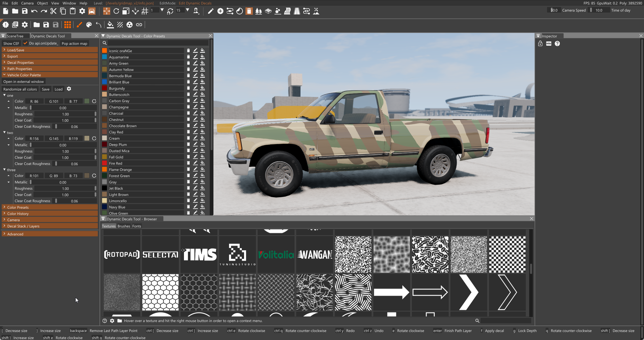Open the color palette icon
The image size is (644, 340).
89,25
